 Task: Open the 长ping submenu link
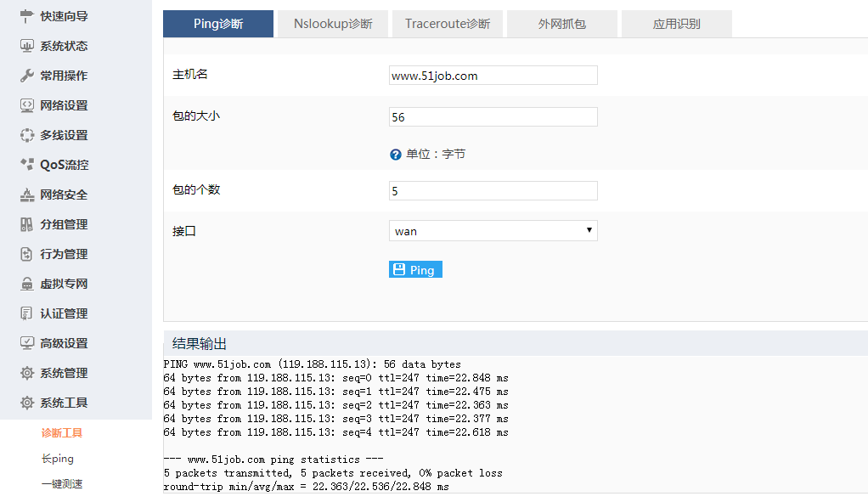click(x=58, y=459)
